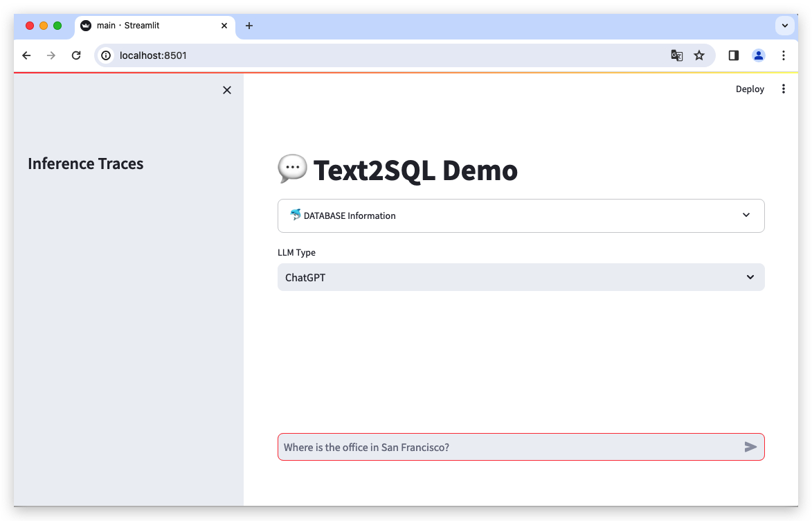Open Chrome's three-dot menu
Image resolution: width=812 pixels, height=521 pixels.
tap(784, 55)
